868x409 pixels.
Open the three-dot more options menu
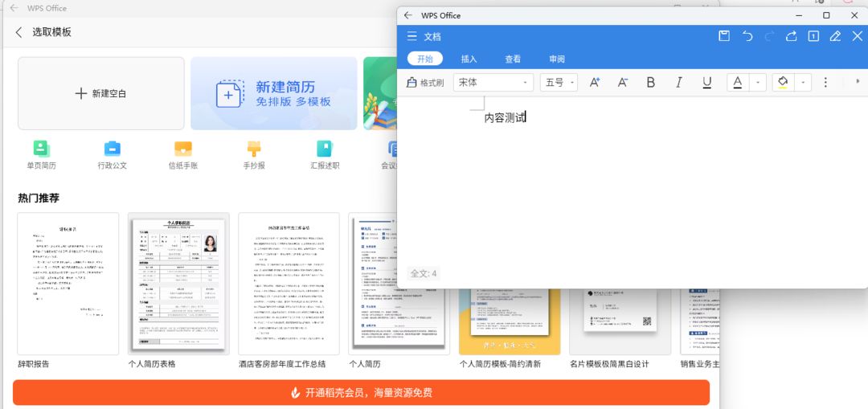[x=825, y=83]
